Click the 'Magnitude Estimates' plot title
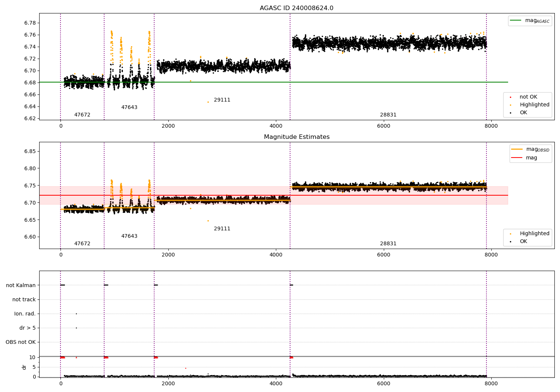 pyautogui.click(x=296, y=137)
